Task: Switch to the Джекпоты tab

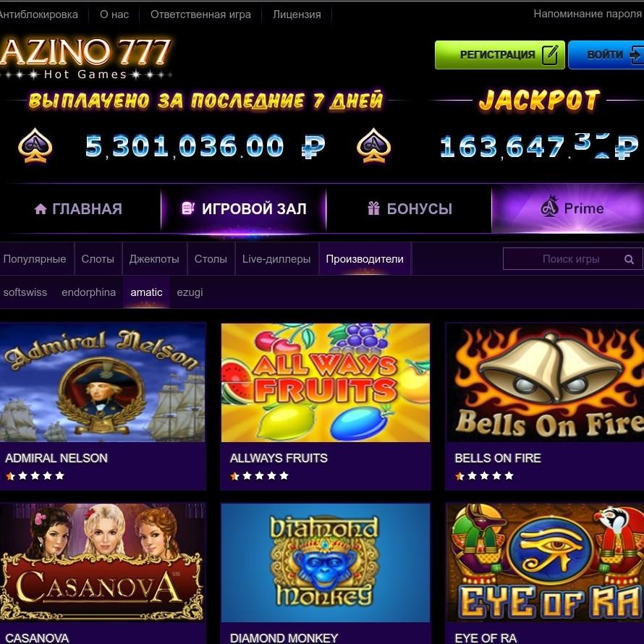Action: [154, 259]
